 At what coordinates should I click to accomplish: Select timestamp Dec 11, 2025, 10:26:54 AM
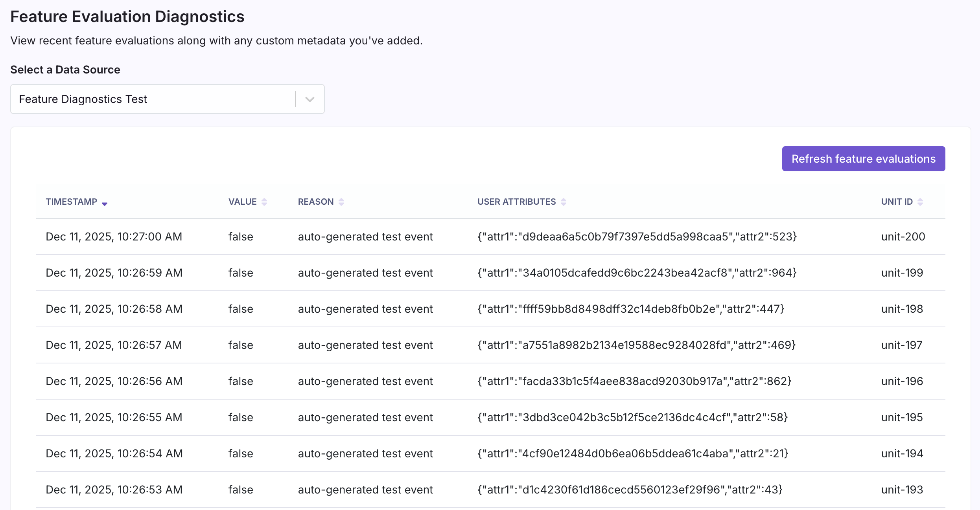(114, 453)
